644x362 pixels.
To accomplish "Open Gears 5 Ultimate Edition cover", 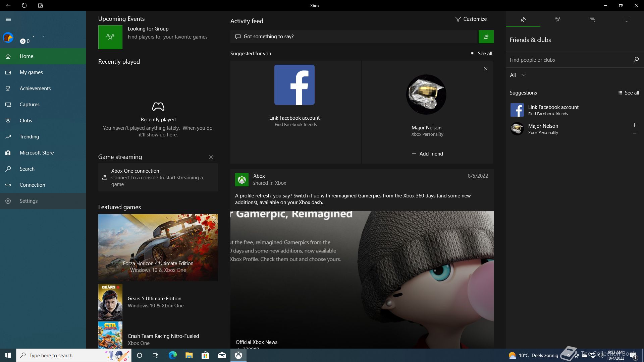I will 110,302.
